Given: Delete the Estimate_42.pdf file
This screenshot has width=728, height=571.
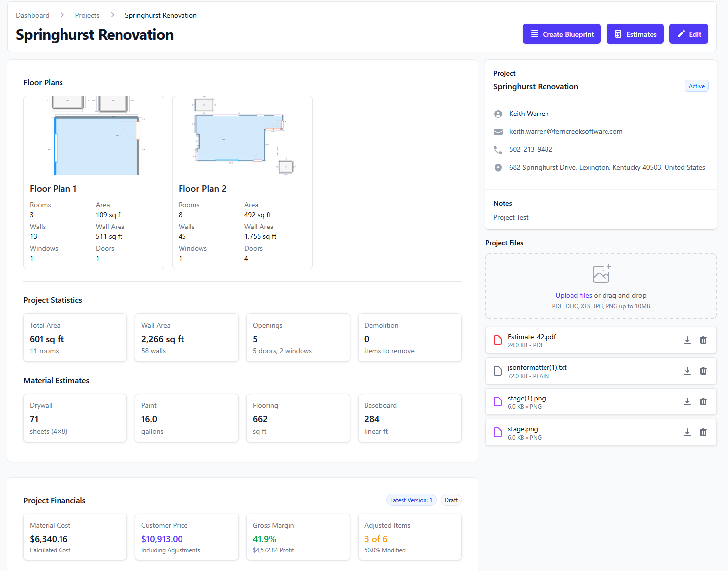Looking at the screenshot, I should [703, 340].
